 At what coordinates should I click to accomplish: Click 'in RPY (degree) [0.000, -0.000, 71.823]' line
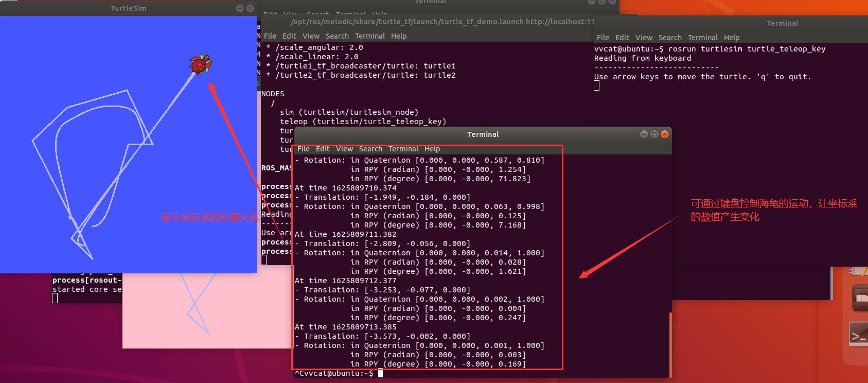tap(440, 179)
